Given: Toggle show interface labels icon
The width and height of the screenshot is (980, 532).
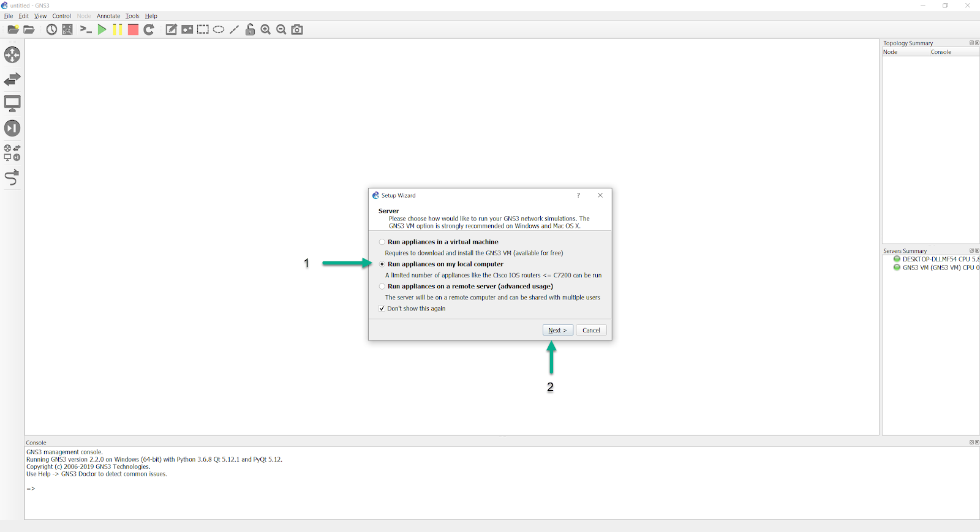Looking at the screenshot, I should (x=67, y=29).
